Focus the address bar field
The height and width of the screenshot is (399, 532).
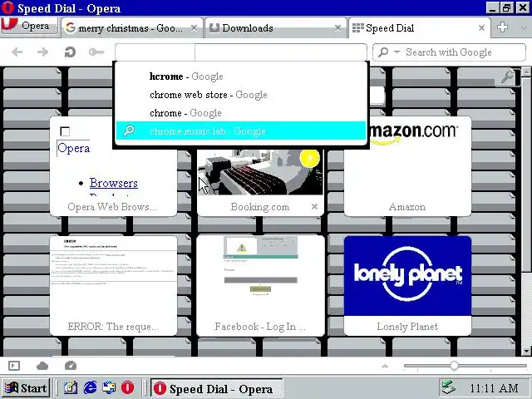(241, 52)
